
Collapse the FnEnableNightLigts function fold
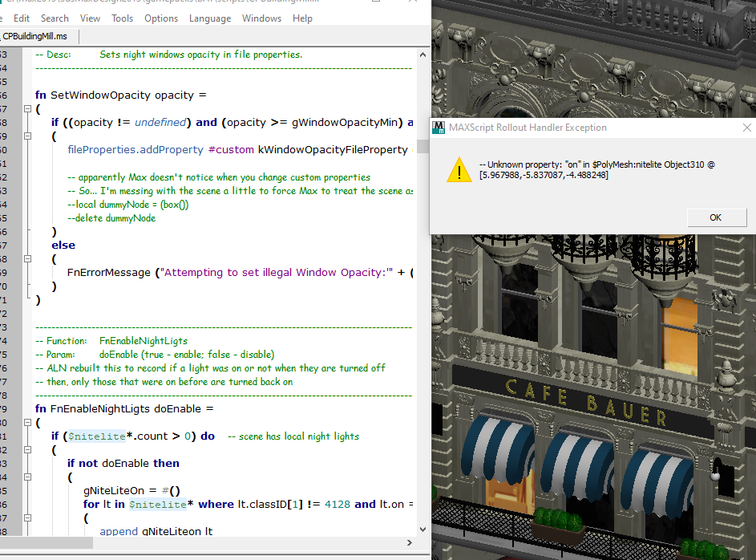pyautogui.click(x=28, y=423)
